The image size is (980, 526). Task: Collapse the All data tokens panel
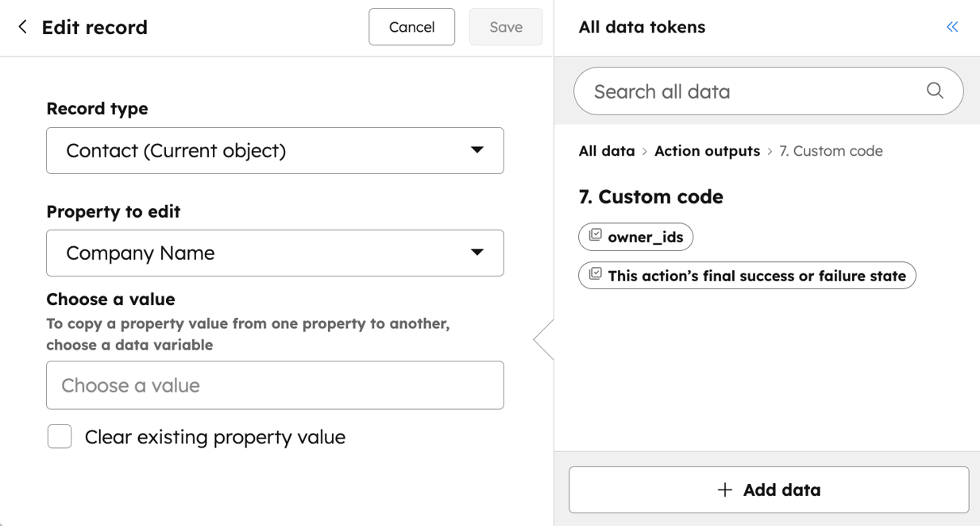952,27
